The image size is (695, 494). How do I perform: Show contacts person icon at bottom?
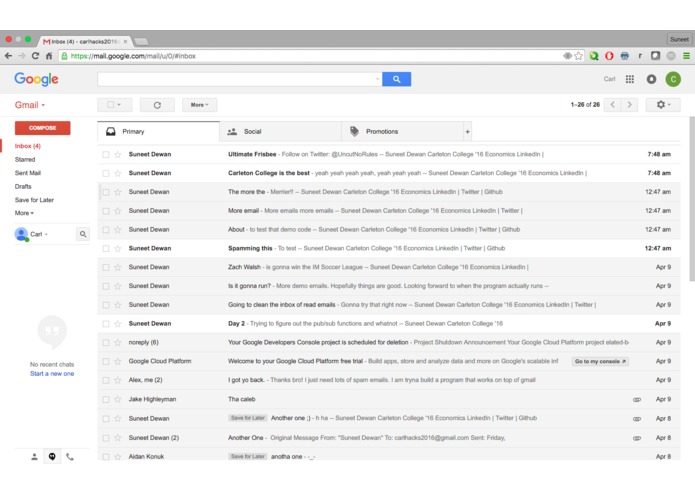coord(34,457)
